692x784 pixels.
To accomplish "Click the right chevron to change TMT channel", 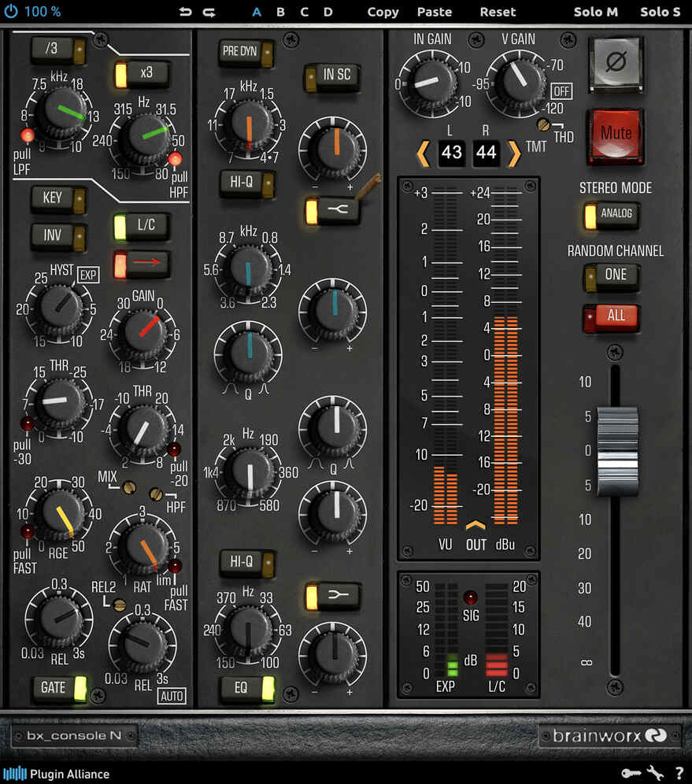I will tap(514, 153).
